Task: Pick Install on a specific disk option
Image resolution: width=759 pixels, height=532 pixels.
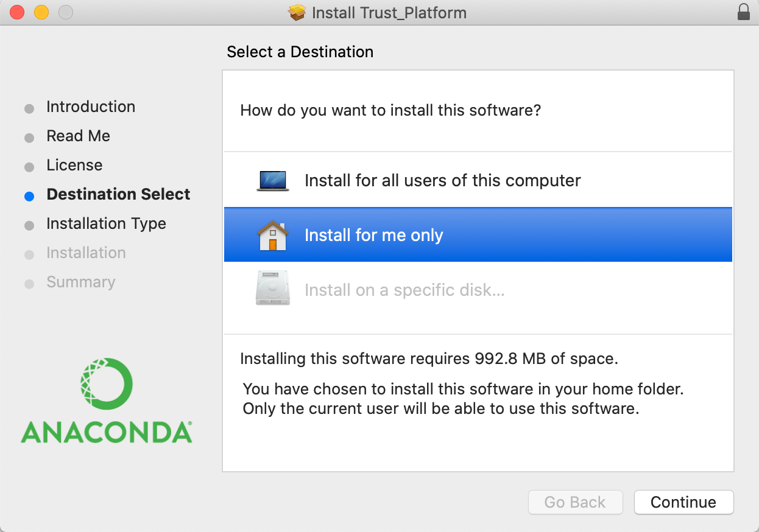Action: pyautogui.click(x=404, y=290)
